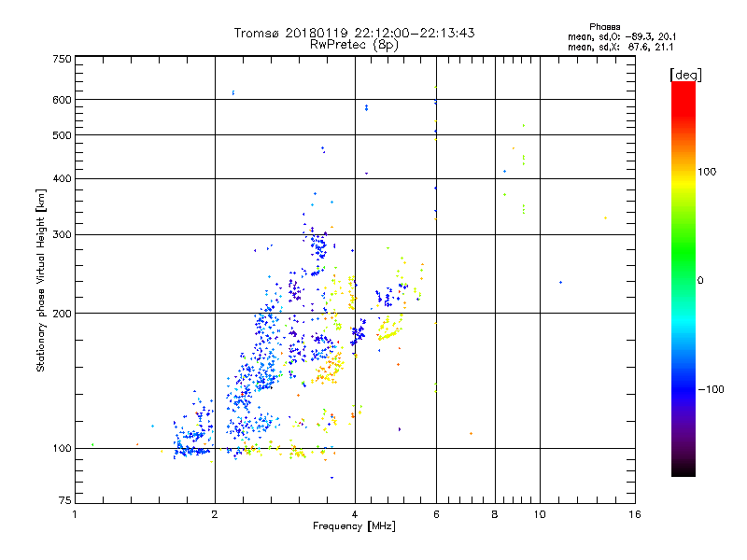
Task: Click the '75' y-axis tick label
Action: click(65, 500)
